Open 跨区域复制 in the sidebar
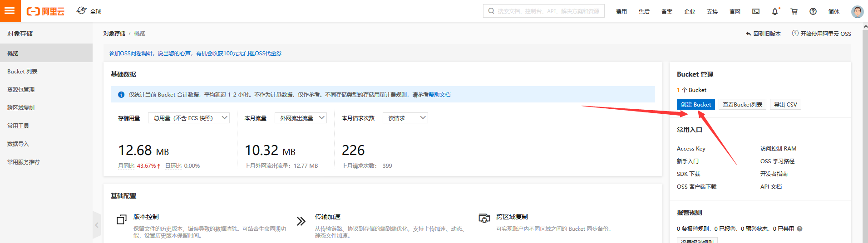The width and height of the screenshot is (868, 243). (46, 107)
